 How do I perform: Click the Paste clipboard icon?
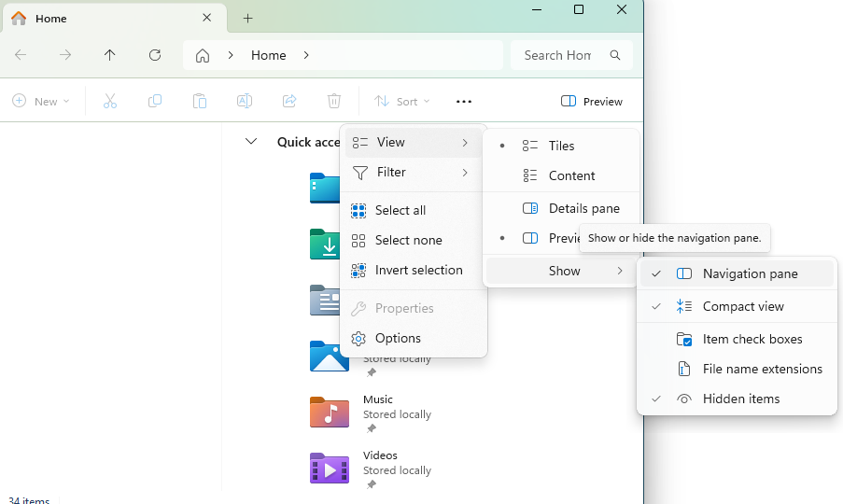[200, 101]
